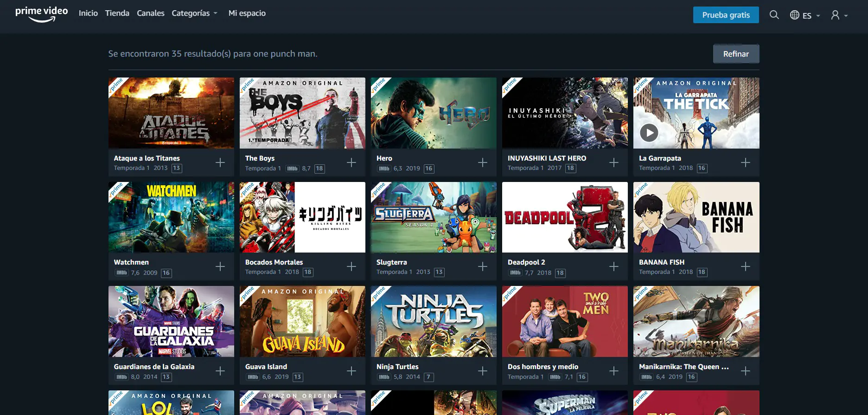The image size is (868, 415).
Task: Add Manikarnika to watchlist
Action: [746, 371]
